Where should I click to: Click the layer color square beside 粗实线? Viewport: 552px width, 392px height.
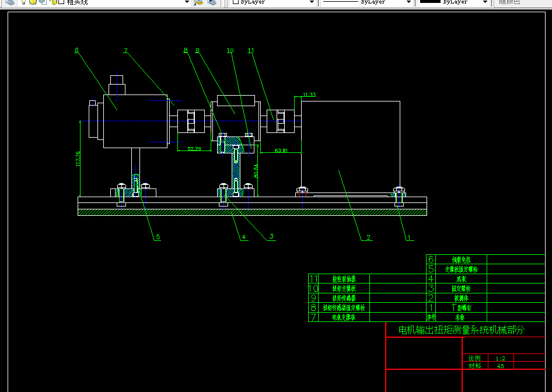[61, 2]
